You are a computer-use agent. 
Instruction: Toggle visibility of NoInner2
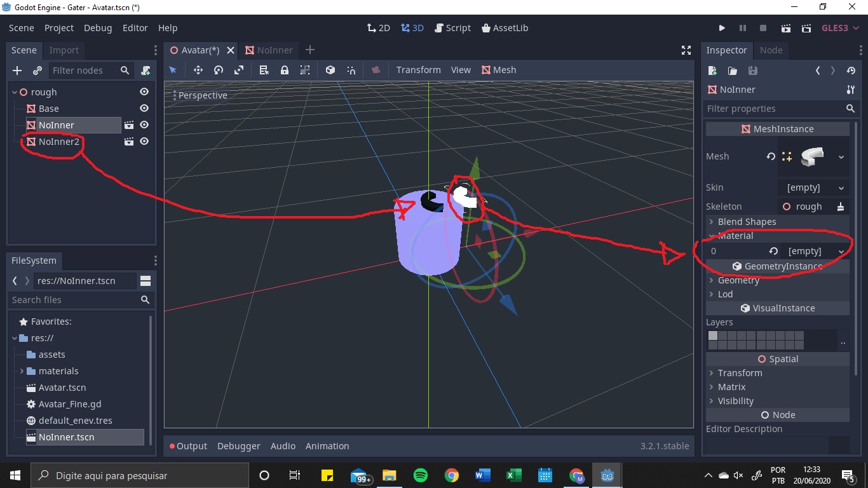tap(144, 141)
